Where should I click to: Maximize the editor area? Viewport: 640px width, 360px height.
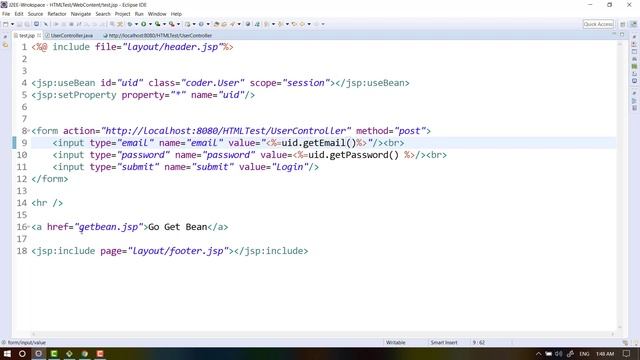coord(622,35)
